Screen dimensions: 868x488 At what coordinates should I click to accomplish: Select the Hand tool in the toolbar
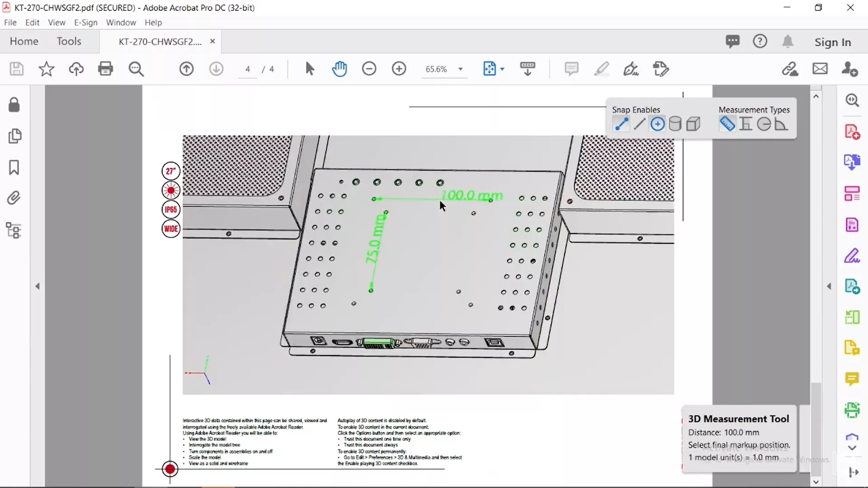pos(340,69)
